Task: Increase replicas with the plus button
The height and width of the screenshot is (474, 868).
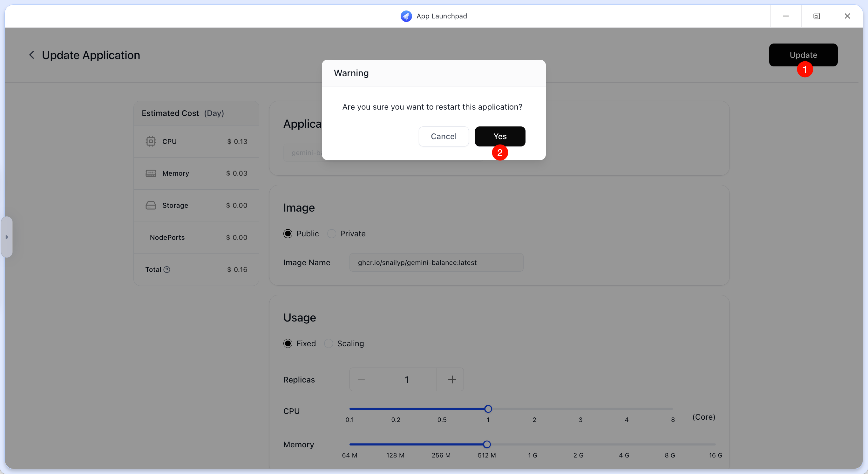Action: [x=451, y=379]
